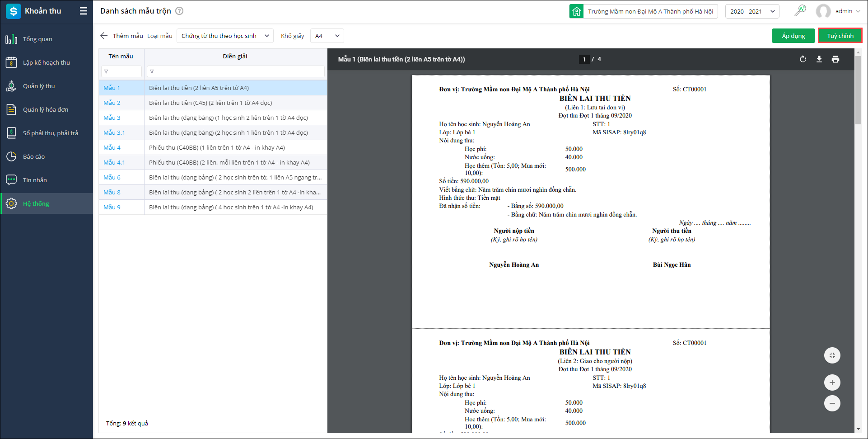Click the Diễn giải filter input
Image resolution: width=868 pixels, height=439 pixels.
coord(236,71)
